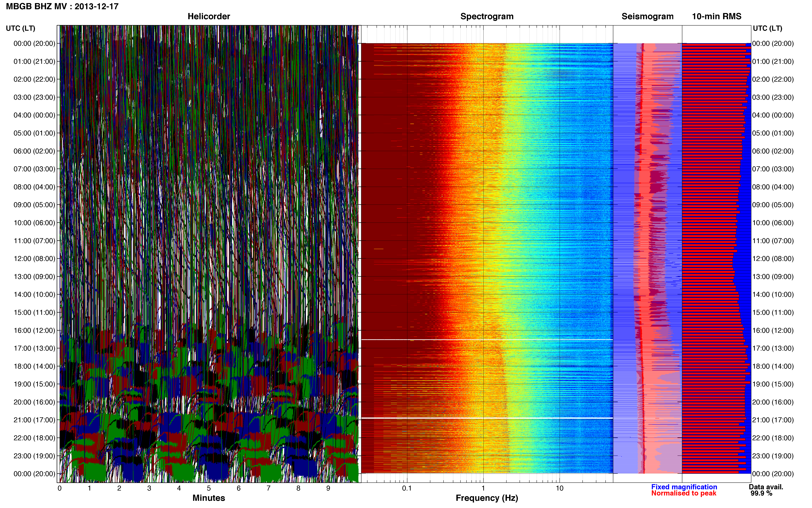The width and height of the screenshot is (812, 508).
Task: Click left time label '17:00 (13:00)'
Action: [x=34, y=348]
